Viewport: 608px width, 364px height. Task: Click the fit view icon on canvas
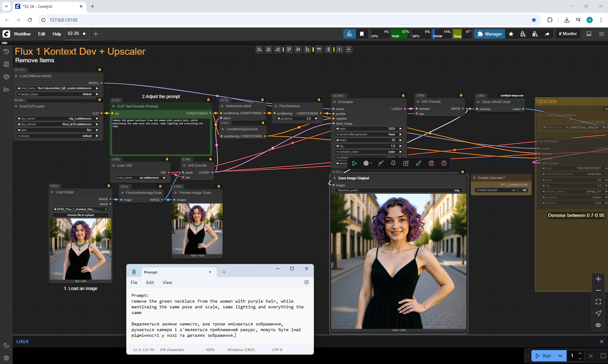coord(598,302)
